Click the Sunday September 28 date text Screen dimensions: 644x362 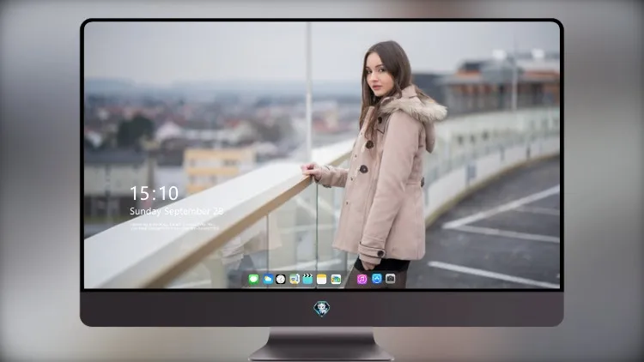pyautogui.click(x=176, y=211)
